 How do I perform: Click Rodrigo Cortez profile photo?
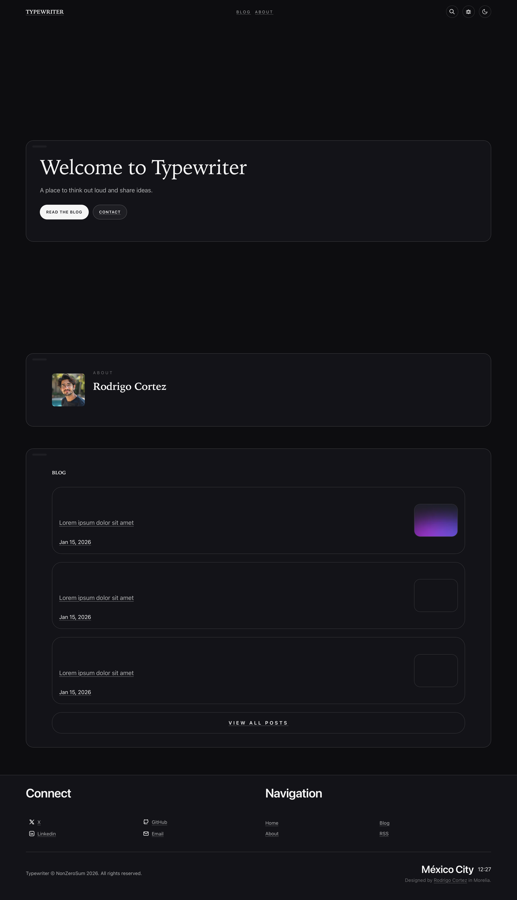pos(68,390)
